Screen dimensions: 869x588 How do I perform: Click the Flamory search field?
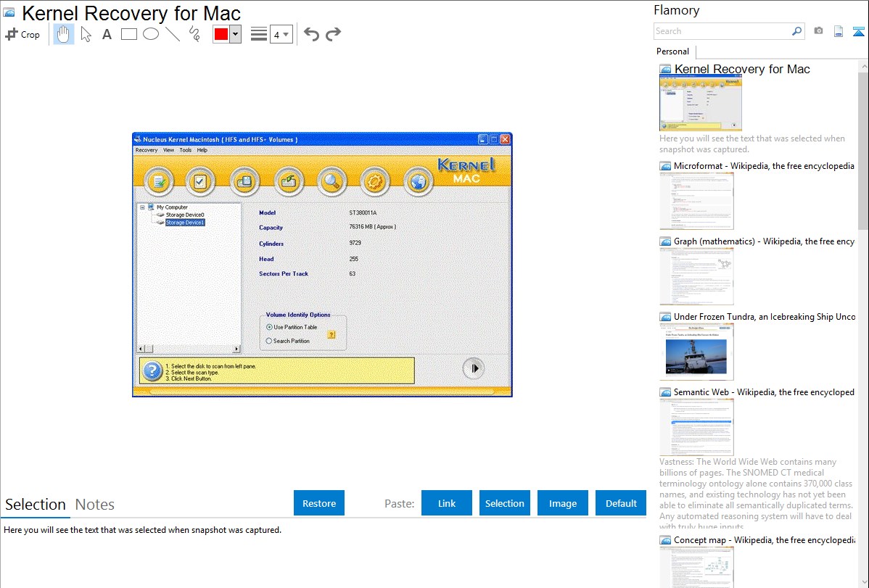[x=722, y=31]
